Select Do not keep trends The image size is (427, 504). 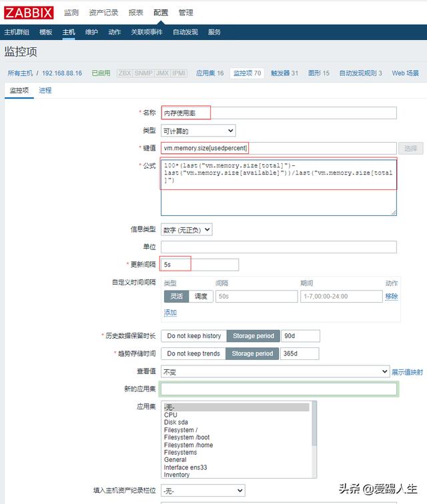click(x=193, y=353)
